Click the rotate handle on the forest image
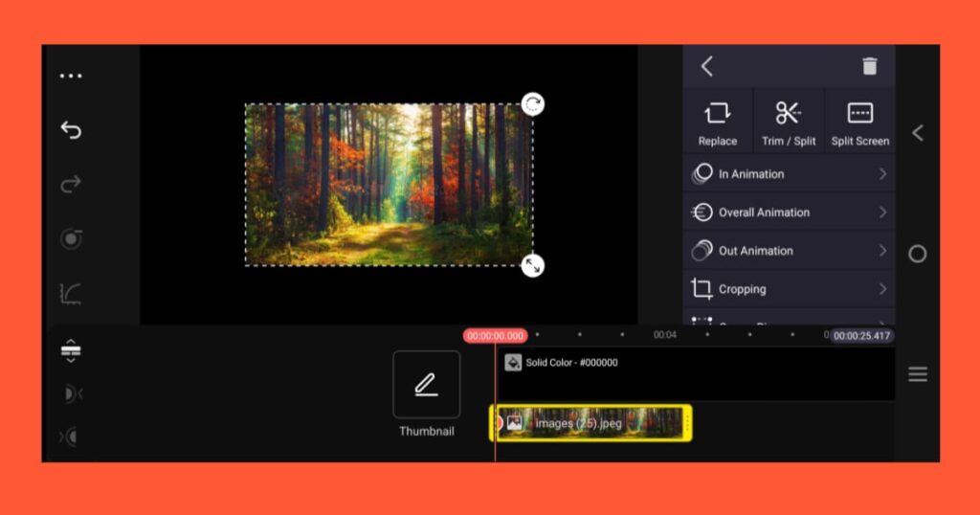This screenshot has height=515, width=980. [533, 104]
